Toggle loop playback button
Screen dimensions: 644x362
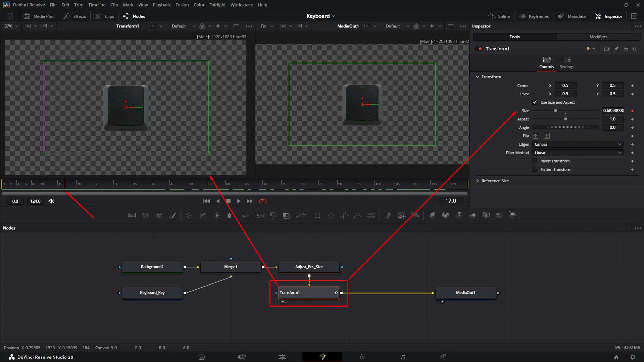tap(263, 201)
